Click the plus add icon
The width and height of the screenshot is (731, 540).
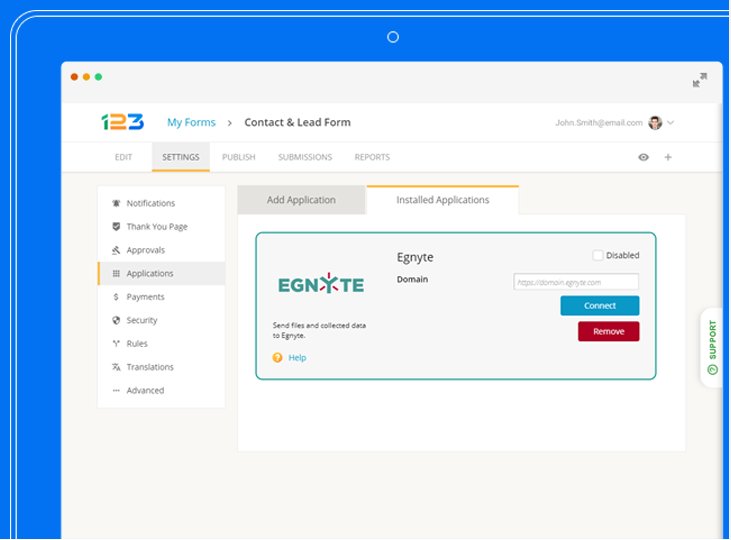pos(668,157)
